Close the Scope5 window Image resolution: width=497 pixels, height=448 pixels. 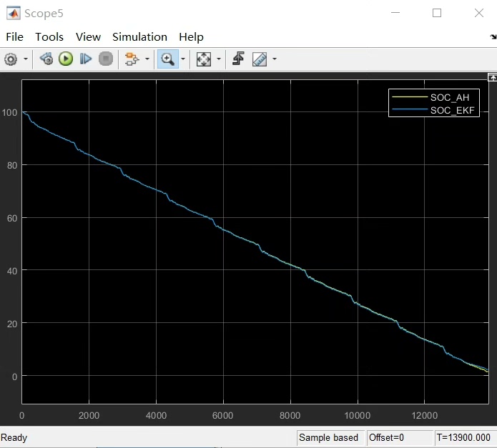(x=479, y=13)
